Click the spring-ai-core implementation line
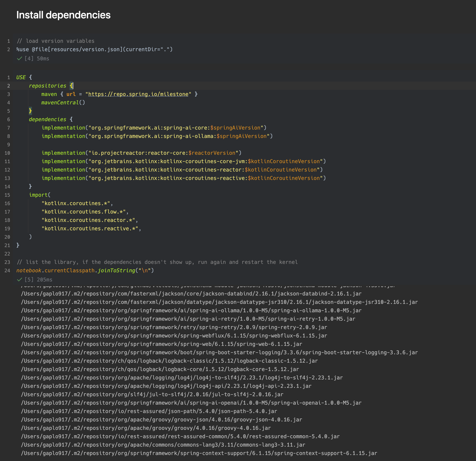Screen dimensions: 476x461 coord(154,128)
